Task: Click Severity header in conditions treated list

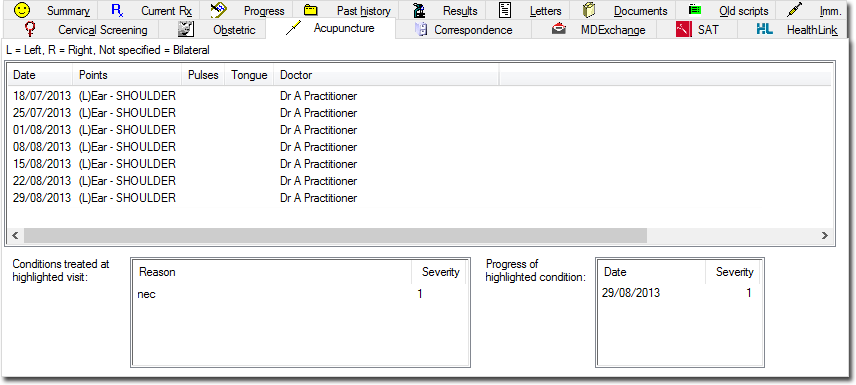Action: [439, 272]
